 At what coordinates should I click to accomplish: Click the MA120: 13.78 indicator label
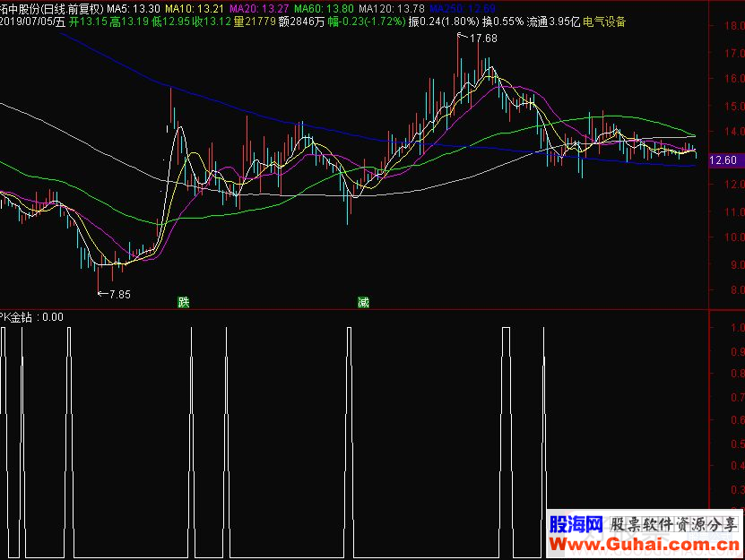point(392,9)
